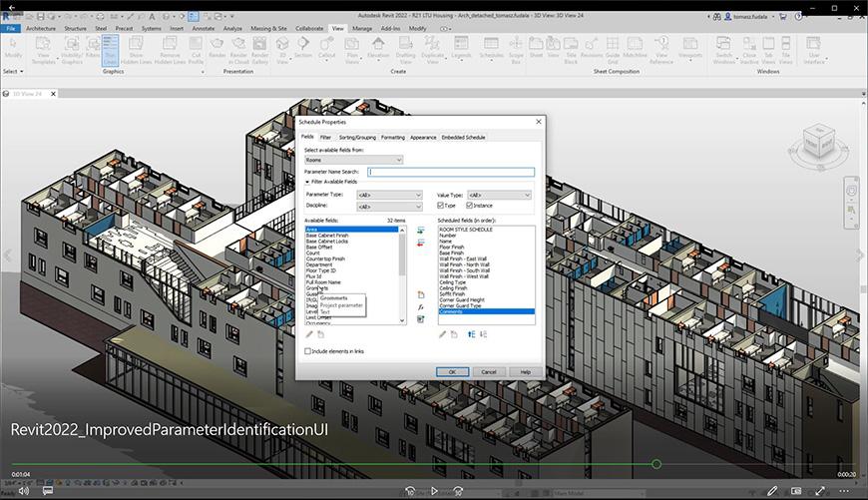Select Full Room Name in Available fields
This screenshot has width=868, height=500.
point(323,282)
